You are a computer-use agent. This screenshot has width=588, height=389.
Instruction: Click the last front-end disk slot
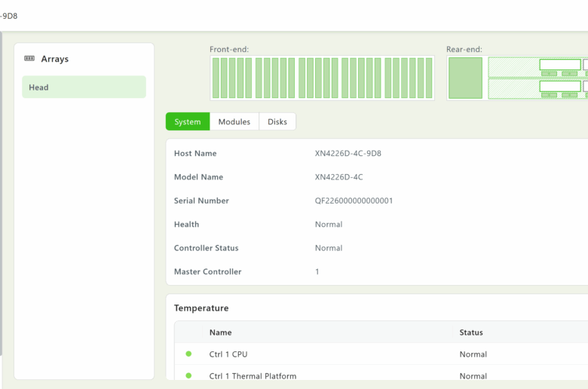(x=429, y=78)
